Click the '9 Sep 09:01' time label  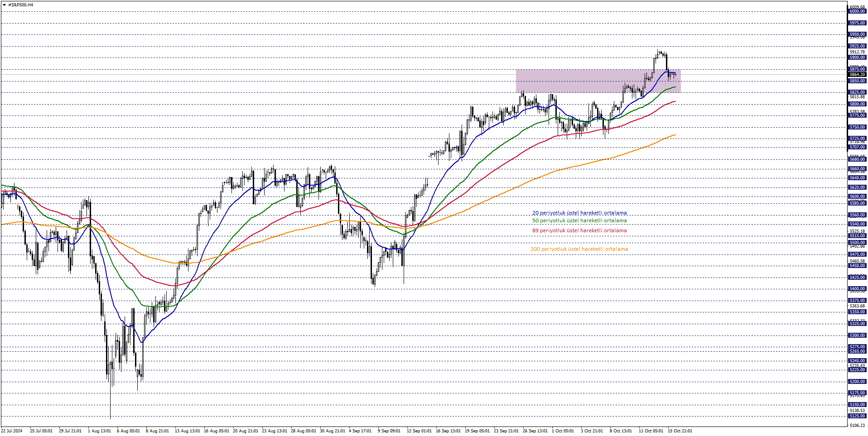389,431
